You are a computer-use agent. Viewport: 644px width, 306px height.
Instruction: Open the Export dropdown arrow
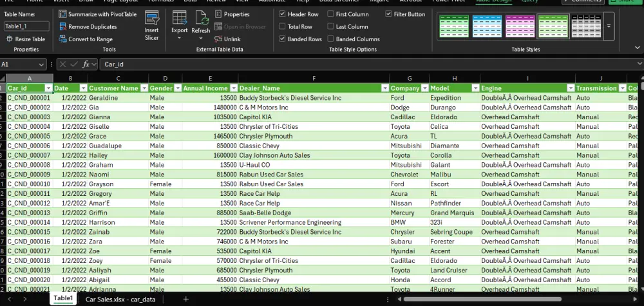tap(180, 38)
